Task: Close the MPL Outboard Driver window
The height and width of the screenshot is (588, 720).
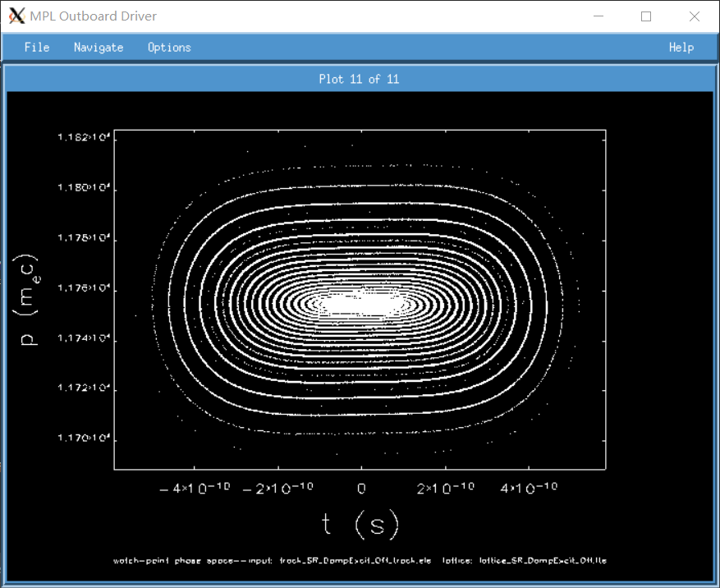Action: (695, 16)
